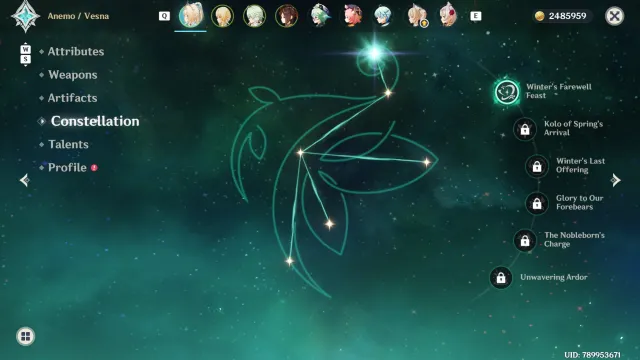
Task: Click the Winter's Farewell Feast label
Action: [558, 91]
